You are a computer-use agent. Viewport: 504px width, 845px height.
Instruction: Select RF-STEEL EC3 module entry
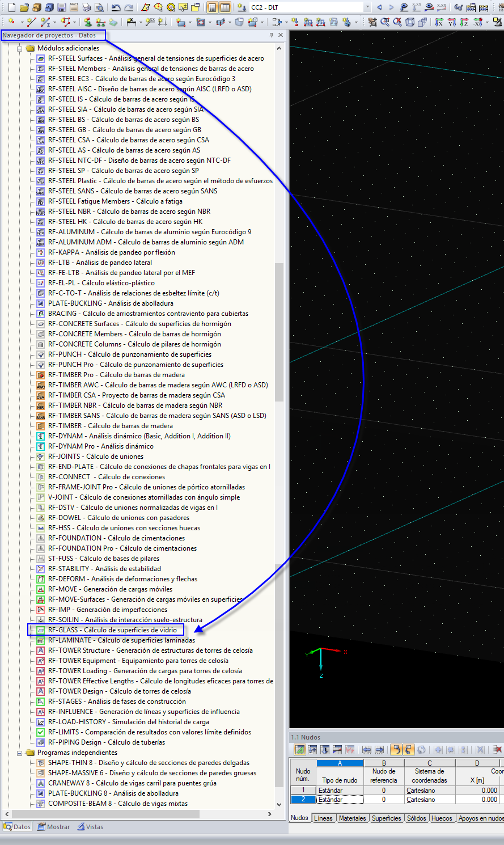142,79
